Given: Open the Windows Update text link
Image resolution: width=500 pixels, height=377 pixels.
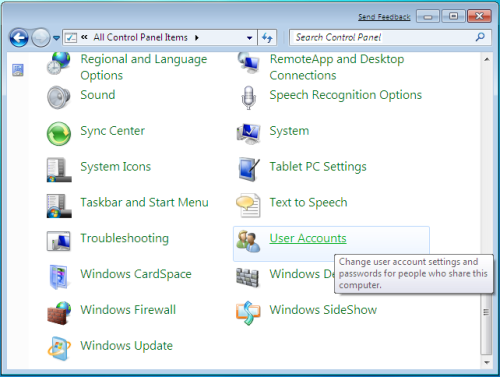Looking at the screenshot, I should (127, 346).
